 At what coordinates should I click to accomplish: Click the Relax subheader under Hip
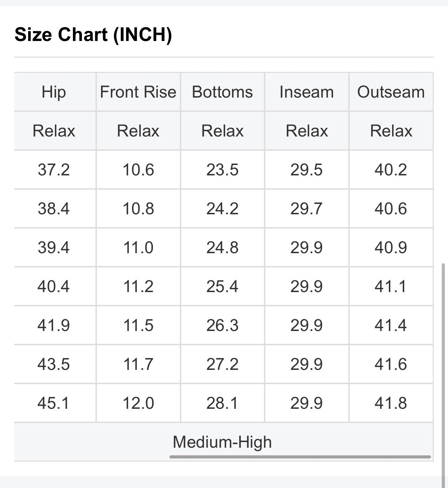(54, 131)
